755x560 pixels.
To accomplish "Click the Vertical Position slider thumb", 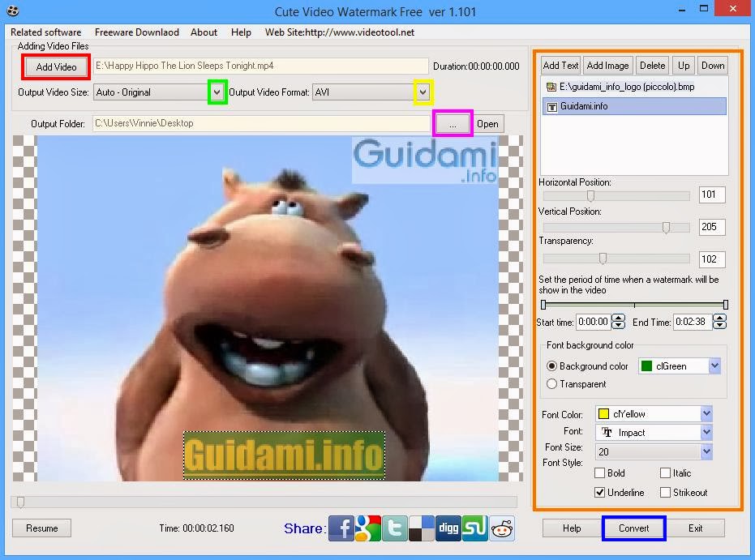I will pos(666,227).
